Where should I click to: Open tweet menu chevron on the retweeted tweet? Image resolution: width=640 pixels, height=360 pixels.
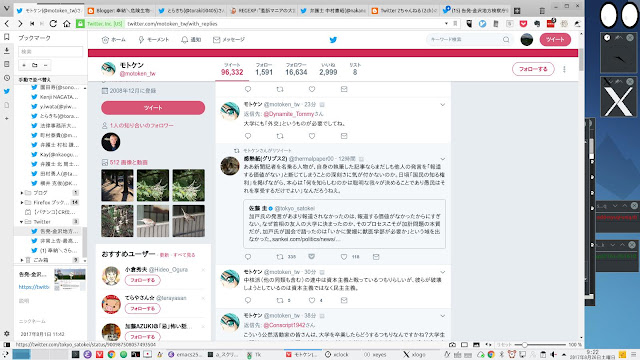point(442,159)
